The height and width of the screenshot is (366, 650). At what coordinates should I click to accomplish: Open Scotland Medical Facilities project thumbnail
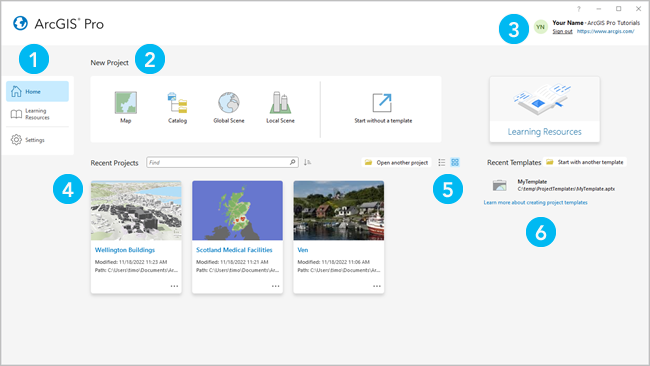pyautogui.click(x=238, y=211)
